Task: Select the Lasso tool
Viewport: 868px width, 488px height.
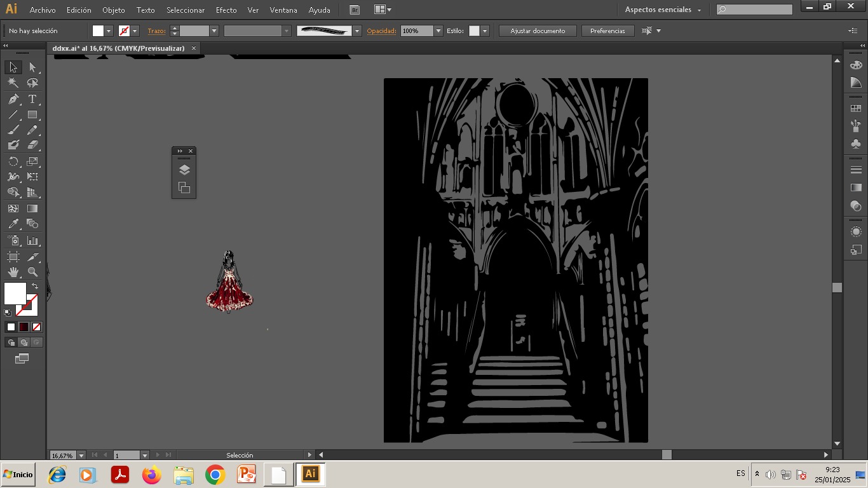Action: [32, 83]
